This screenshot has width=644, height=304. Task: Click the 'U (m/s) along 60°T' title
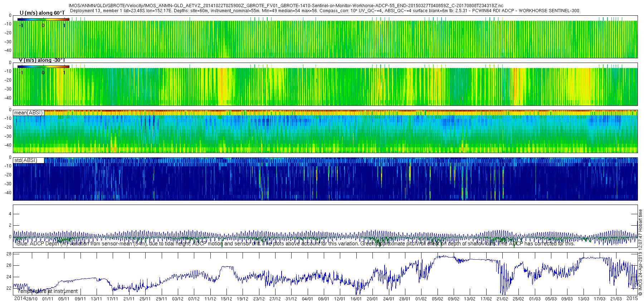click(42, 13)
